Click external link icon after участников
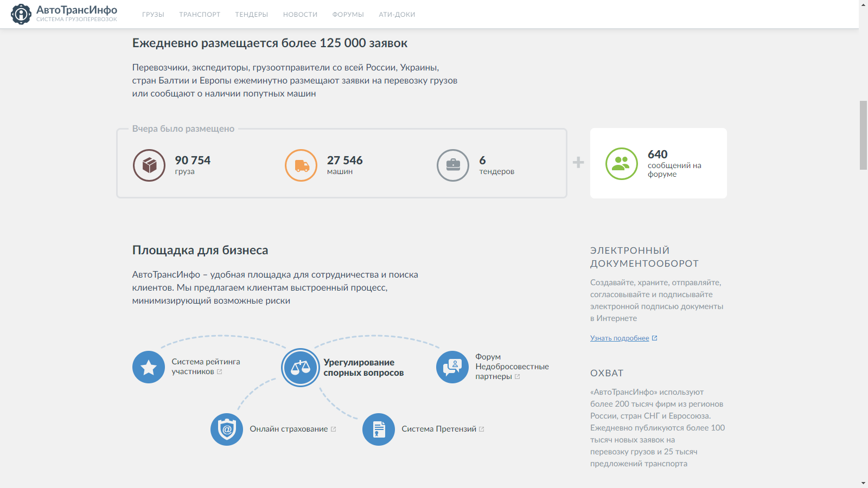Image resolution: width=868 pixels, height=488 pixels. tap(220, 371)
